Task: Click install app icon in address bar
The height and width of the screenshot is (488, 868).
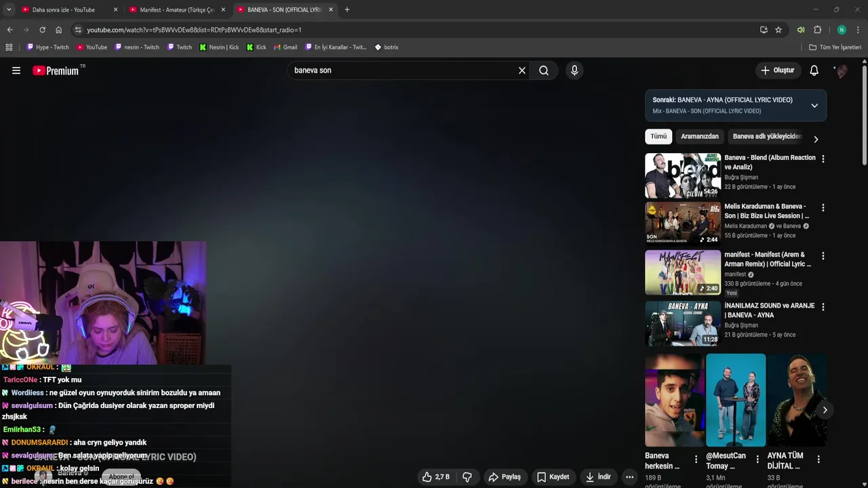Action: [x=764, y=30]
